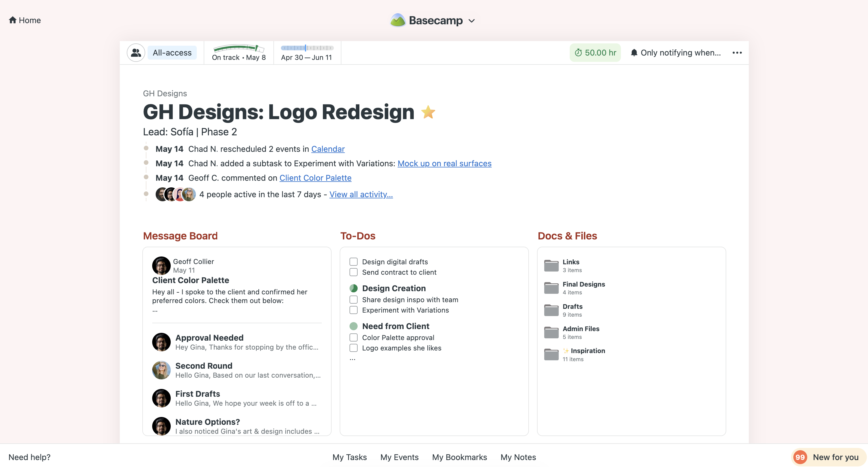The height and width of the screenshot is (467, 868).
Task: Open Design Creation to-do list
Action: pyautogui.click(x=394, y=288)
